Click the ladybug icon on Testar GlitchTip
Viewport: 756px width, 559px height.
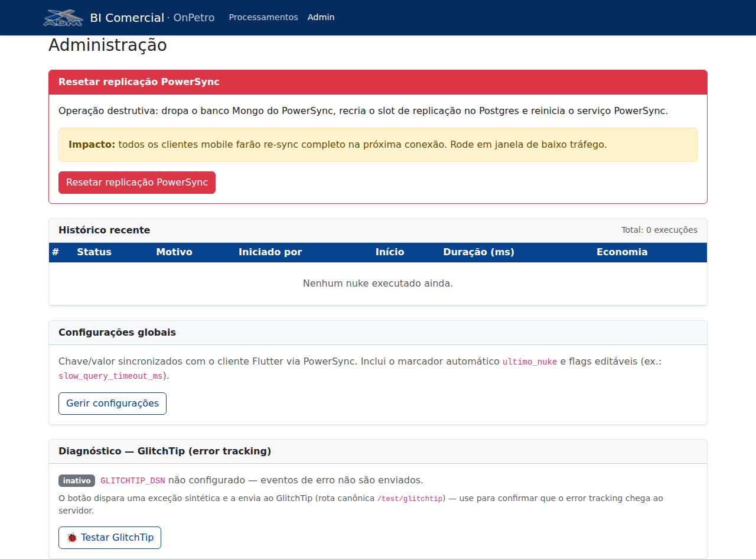coord(72,538)
